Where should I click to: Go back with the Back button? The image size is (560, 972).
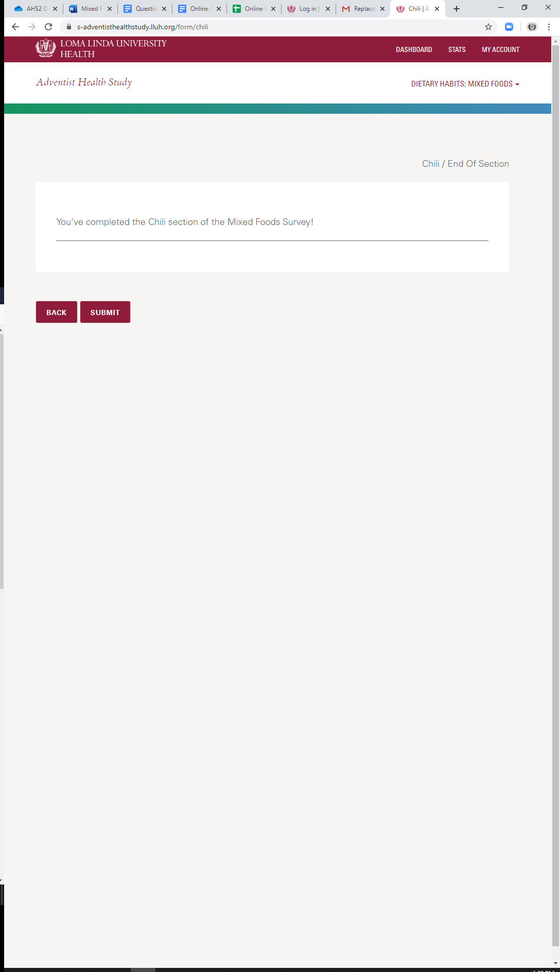(x=57, y=312)
